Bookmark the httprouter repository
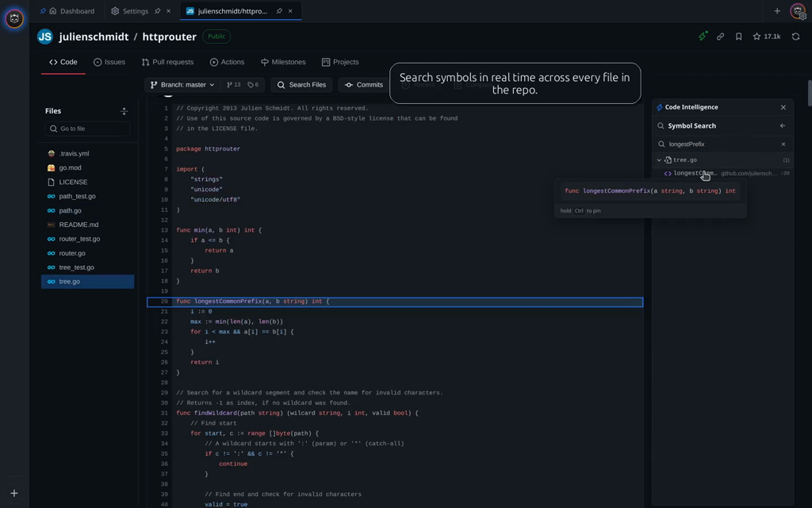The width and height of the screenshot is (812, 508). click(738, 37)
